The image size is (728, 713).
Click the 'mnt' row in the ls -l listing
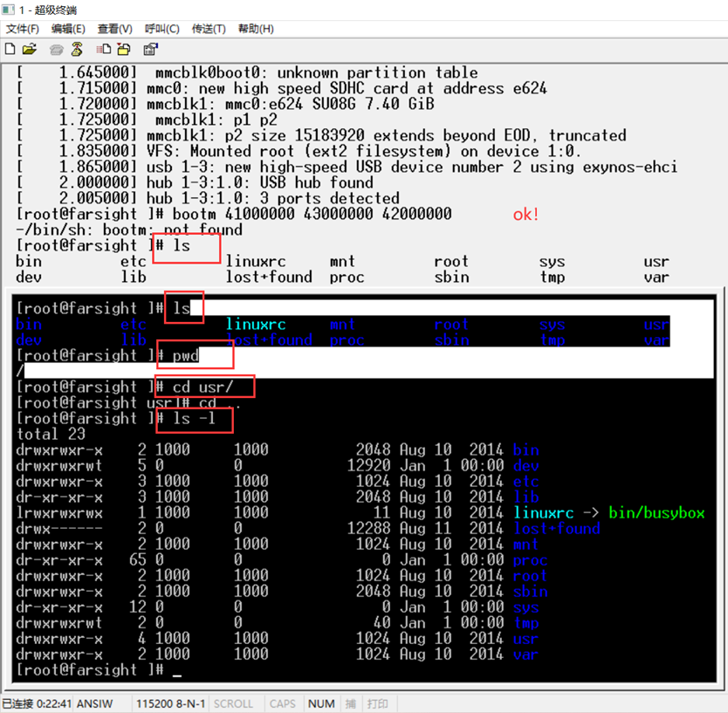tap(278, 544)
